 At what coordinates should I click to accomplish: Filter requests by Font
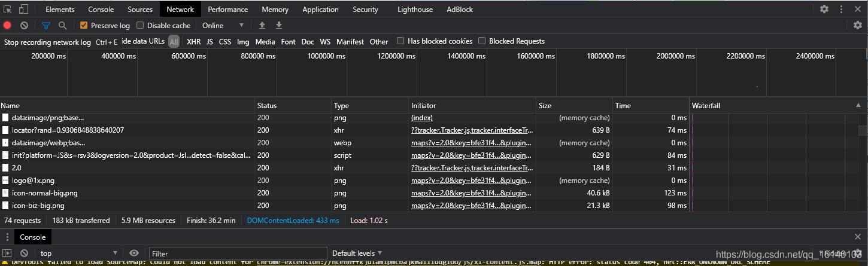point(289,41)
